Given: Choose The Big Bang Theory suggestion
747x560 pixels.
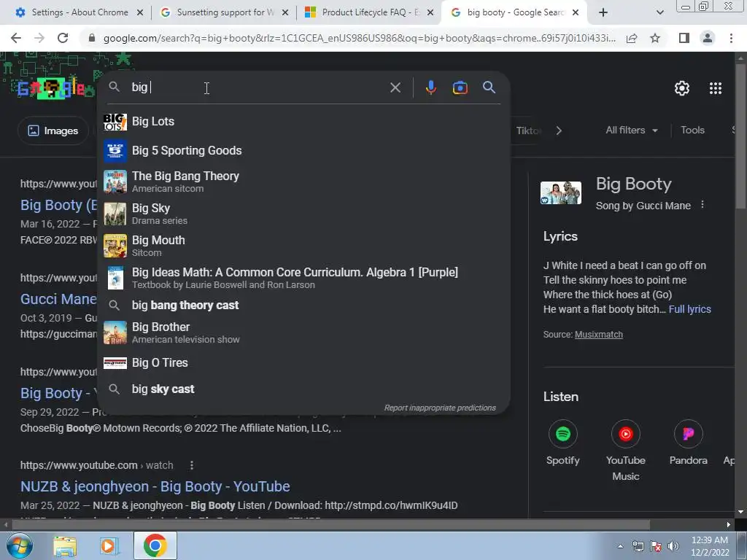Looking at the screenshot, I should 303,182.
